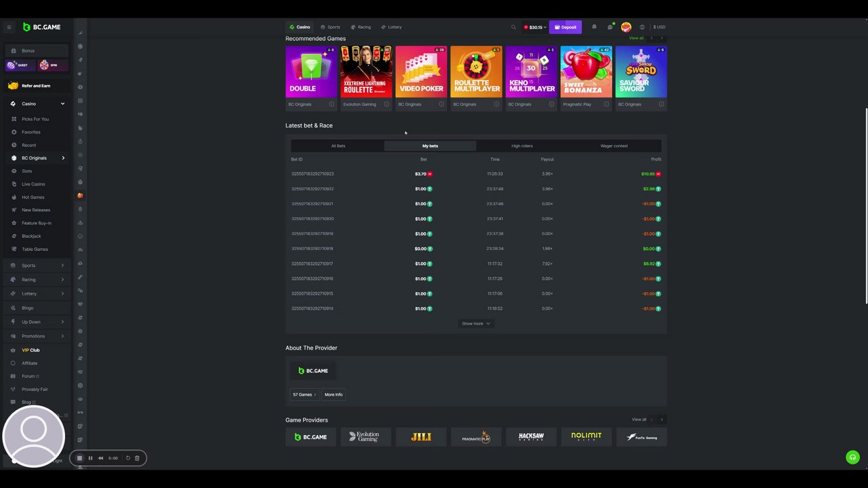868x488 pixels.
Task: Click the Quest banner in sidebar
Action: (x=20, y=65)
